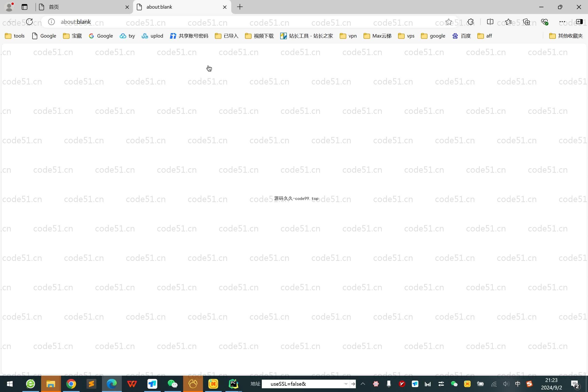Open the Windows Start menu
Viewport: 588px width, 392px height.
click(10, 384)
